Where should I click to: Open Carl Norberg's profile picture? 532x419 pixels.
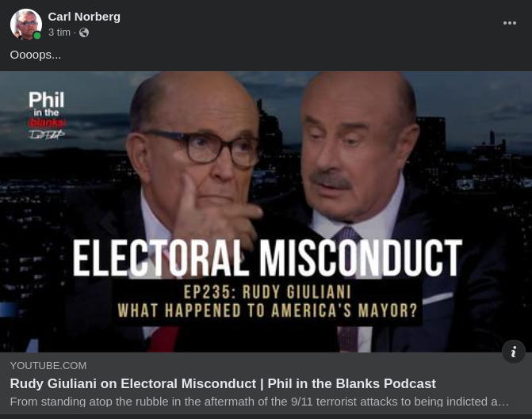tap(26, 25)
